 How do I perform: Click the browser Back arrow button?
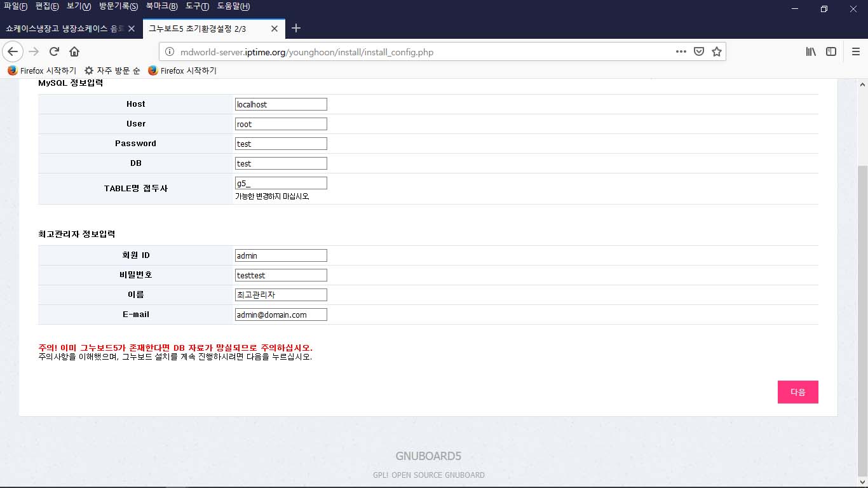(x=13, y=52)
